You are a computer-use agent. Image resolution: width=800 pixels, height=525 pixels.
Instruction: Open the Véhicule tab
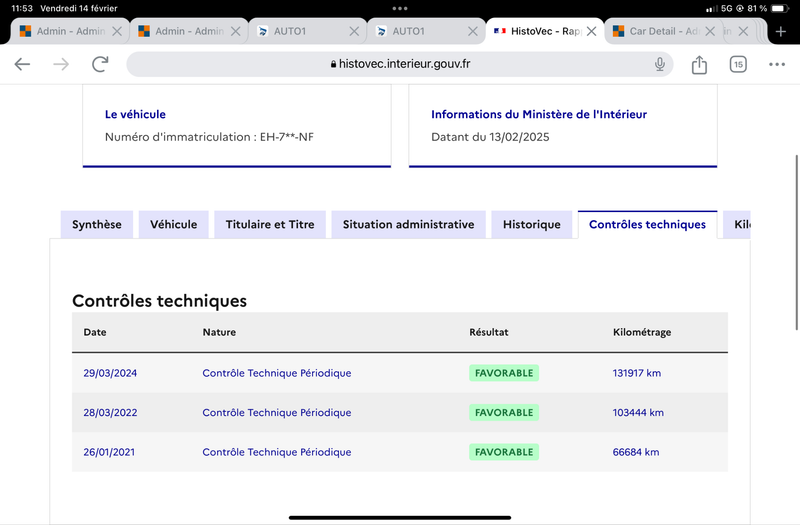point(173,224)
